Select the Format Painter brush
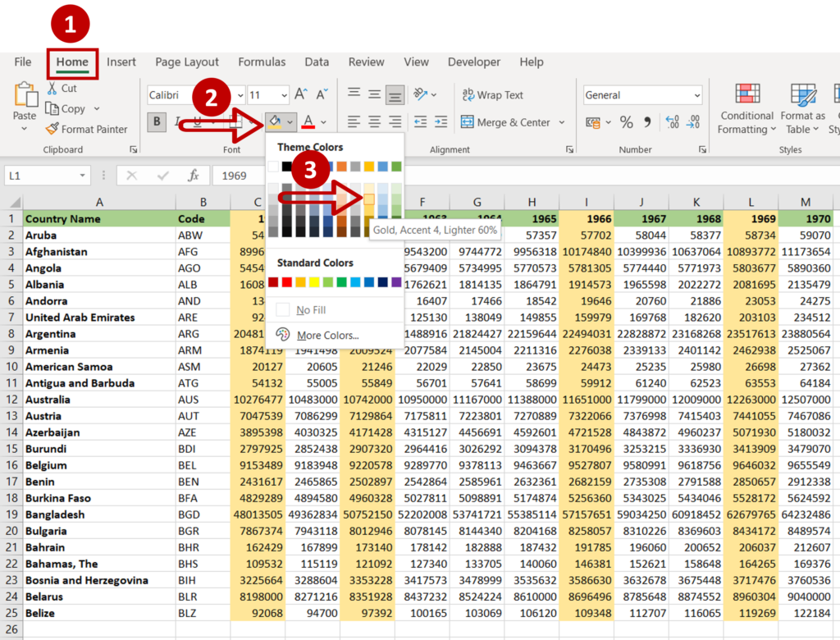 52,129
